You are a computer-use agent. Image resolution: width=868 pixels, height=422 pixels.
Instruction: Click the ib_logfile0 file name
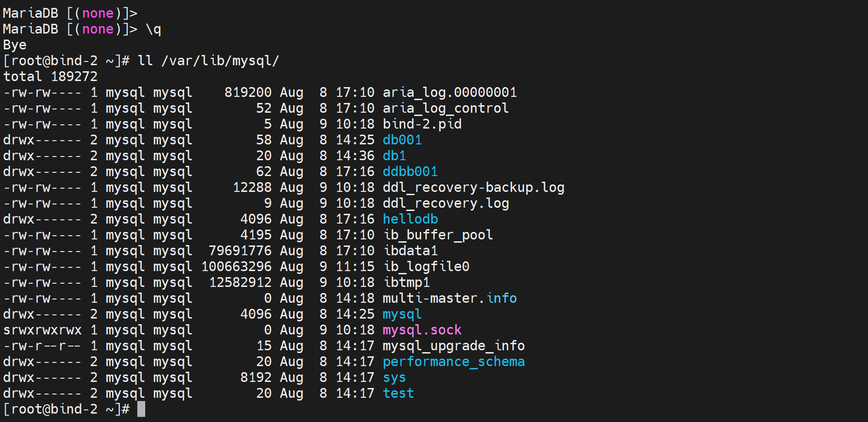pyautogui.click(x=426, y=266)
